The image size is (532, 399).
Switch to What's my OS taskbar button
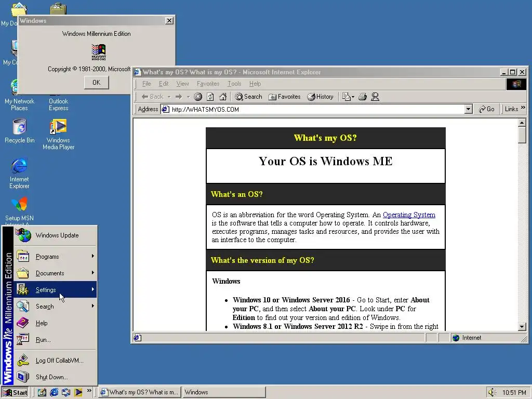pos(140,392)
